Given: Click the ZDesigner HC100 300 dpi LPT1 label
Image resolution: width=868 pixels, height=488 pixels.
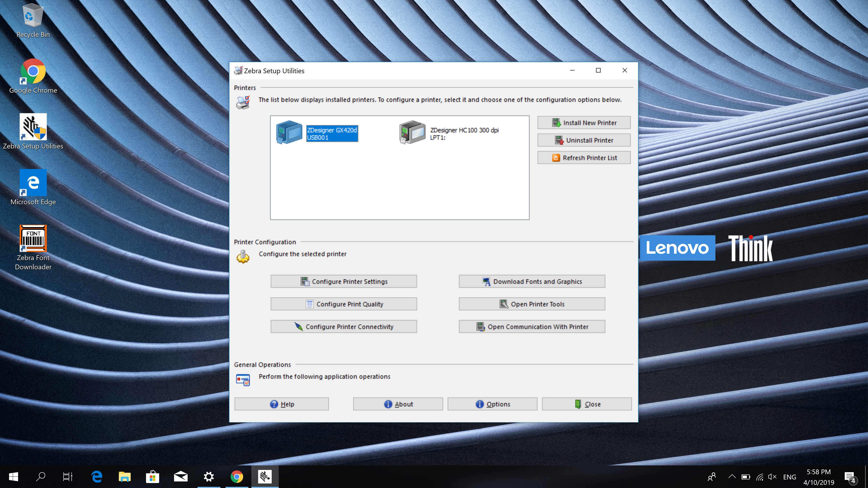Looking at the screenshot, I should coord(464,134).
